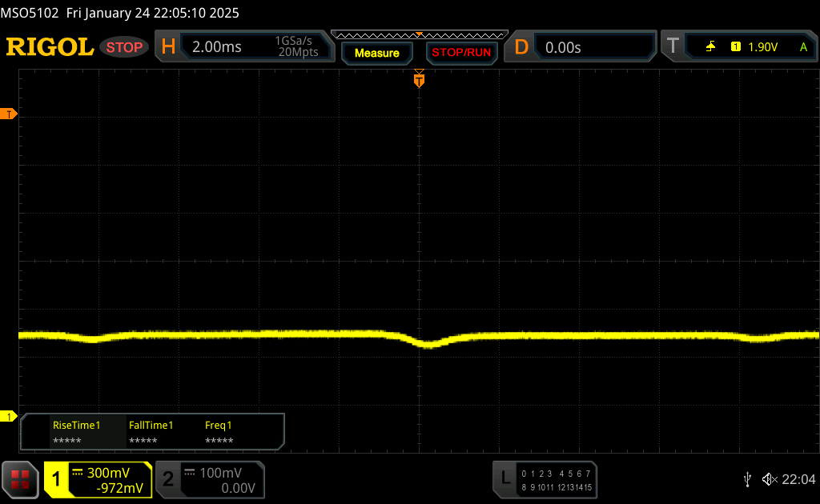Viewport: 820px width, 504px height.
Task: Select the channel 1 -972mV offset
Action: pyautogui.click(x=120, y=488)
